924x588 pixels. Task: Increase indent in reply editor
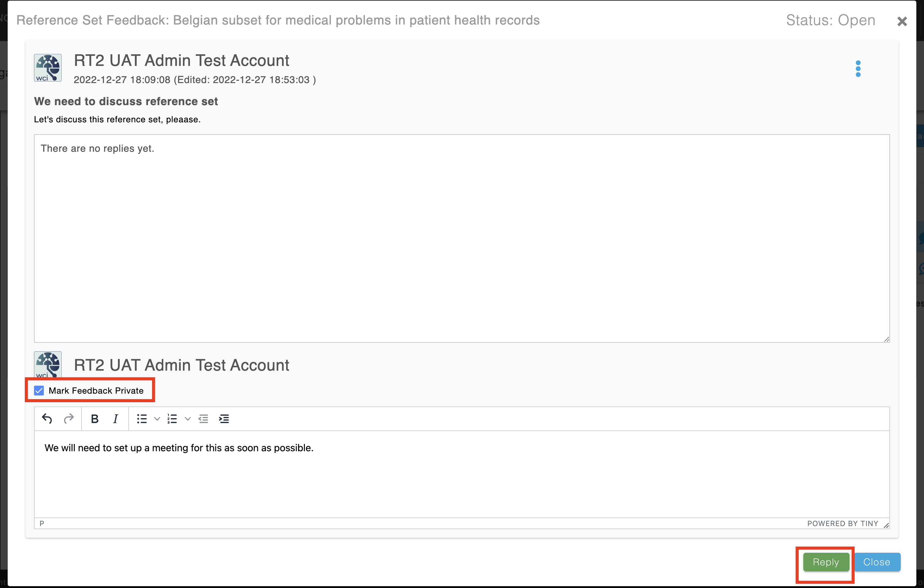(x=224, y=419)
